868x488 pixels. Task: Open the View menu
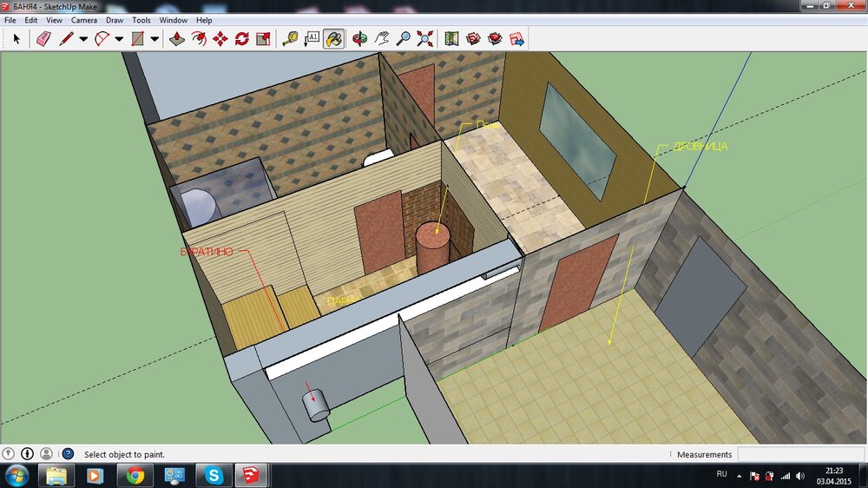pos(54,20)
